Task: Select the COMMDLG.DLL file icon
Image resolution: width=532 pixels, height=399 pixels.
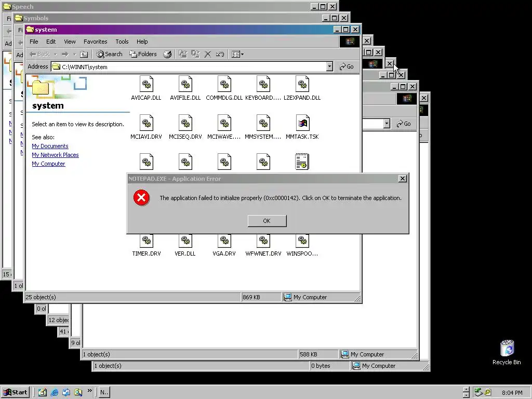Action: pyautogui.click(x=224, y=84)
